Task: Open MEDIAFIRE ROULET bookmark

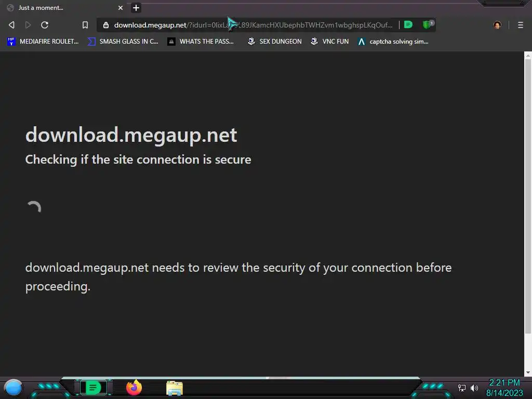Action: click(x=43, y=42)
